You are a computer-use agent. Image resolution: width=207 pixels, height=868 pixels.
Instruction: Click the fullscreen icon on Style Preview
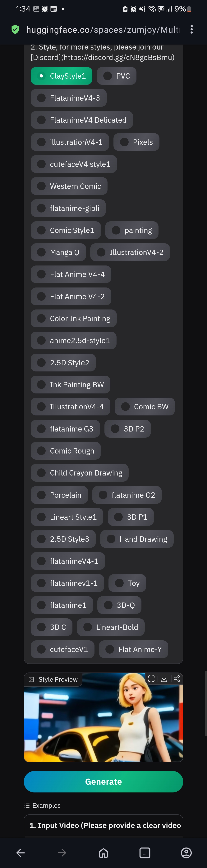pyautogui.click(x=151, y=679)
